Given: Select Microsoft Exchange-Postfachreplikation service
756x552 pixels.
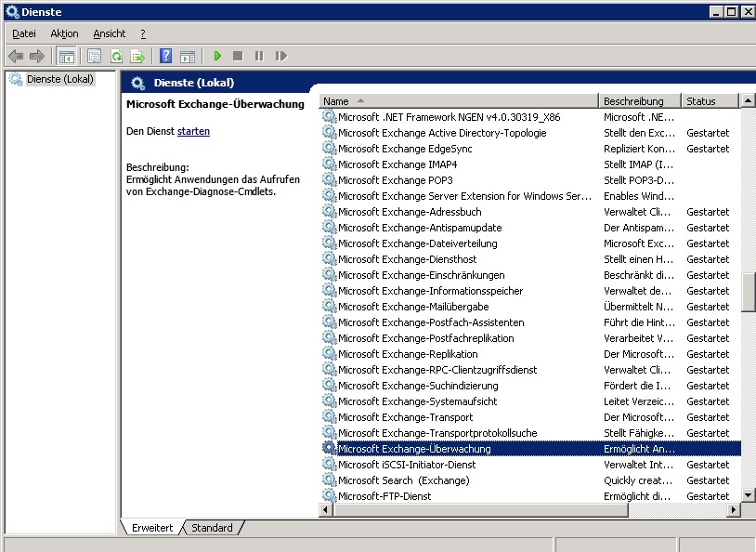Looking at the screenshot, I should point(425,338).
